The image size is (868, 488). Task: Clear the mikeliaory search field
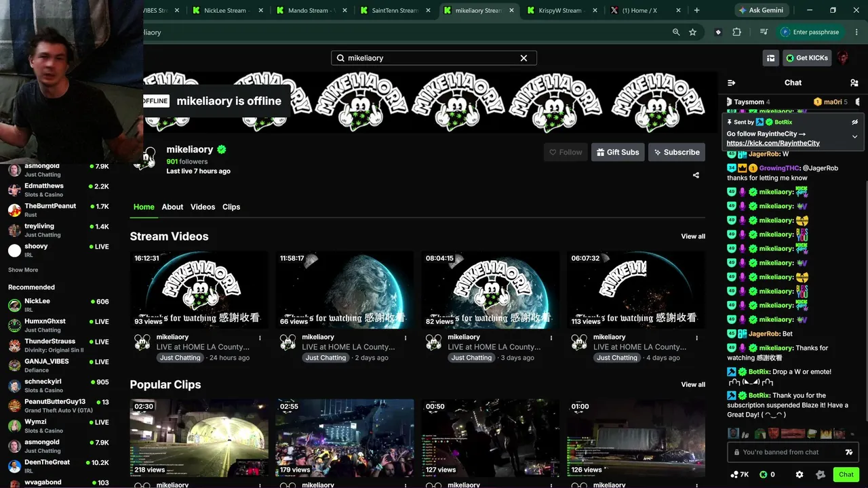(x=524, y=58)
